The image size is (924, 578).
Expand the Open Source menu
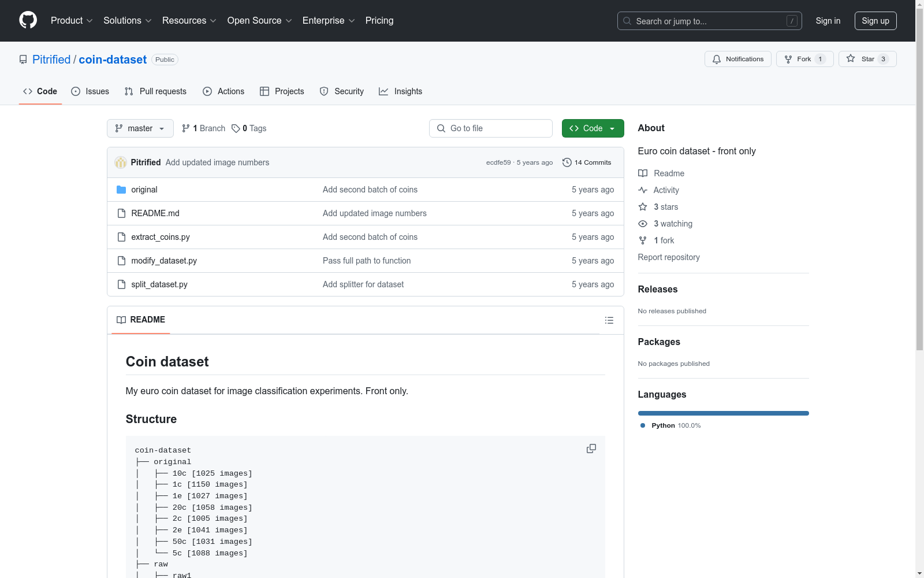(x=259, y=21)
